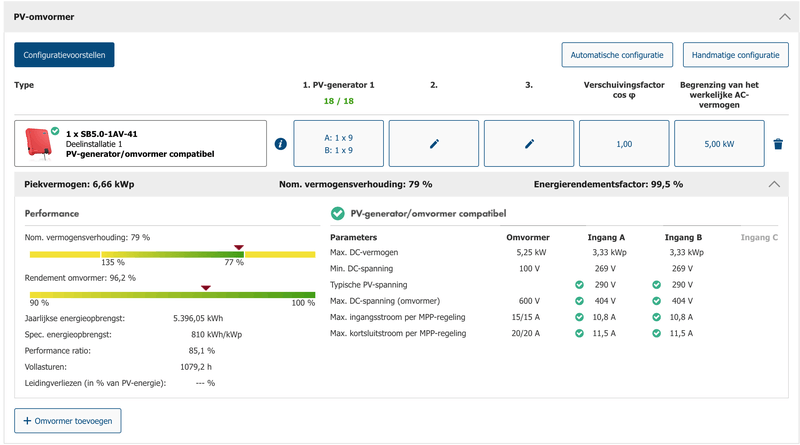
Task: Delete the inverter using trash icon
Action: pyautogui.click(x=778, y=144)
